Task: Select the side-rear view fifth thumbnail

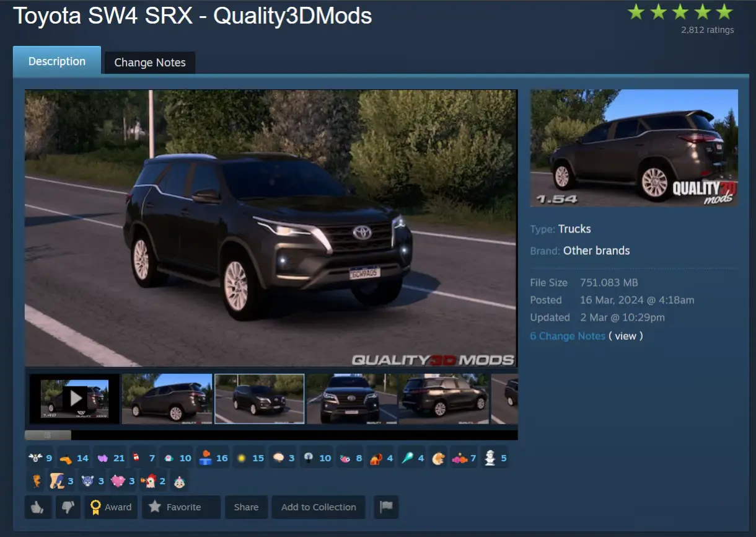Action: (443, 399)
